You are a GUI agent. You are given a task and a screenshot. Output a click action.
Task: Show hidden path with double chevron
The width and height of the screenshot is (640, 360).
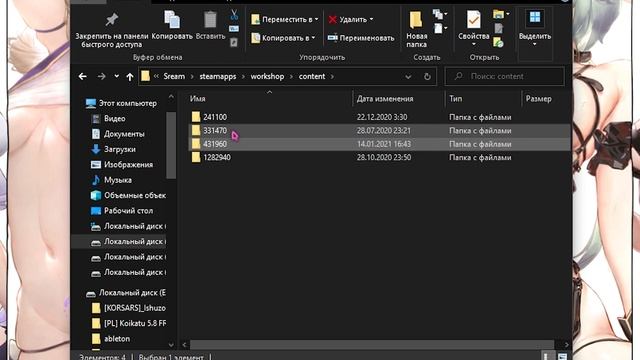tap(156, 76)
